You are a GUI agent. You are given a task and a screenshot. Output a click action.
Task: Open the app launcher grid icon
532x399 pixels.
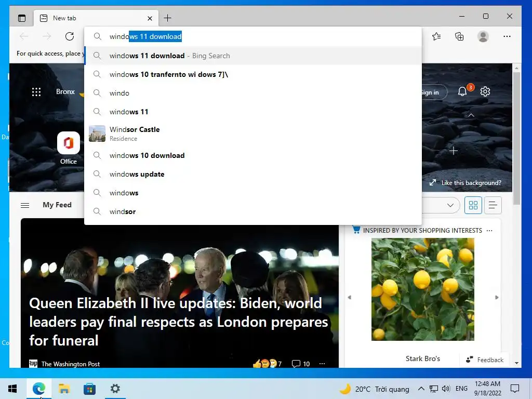click(36, 91)
